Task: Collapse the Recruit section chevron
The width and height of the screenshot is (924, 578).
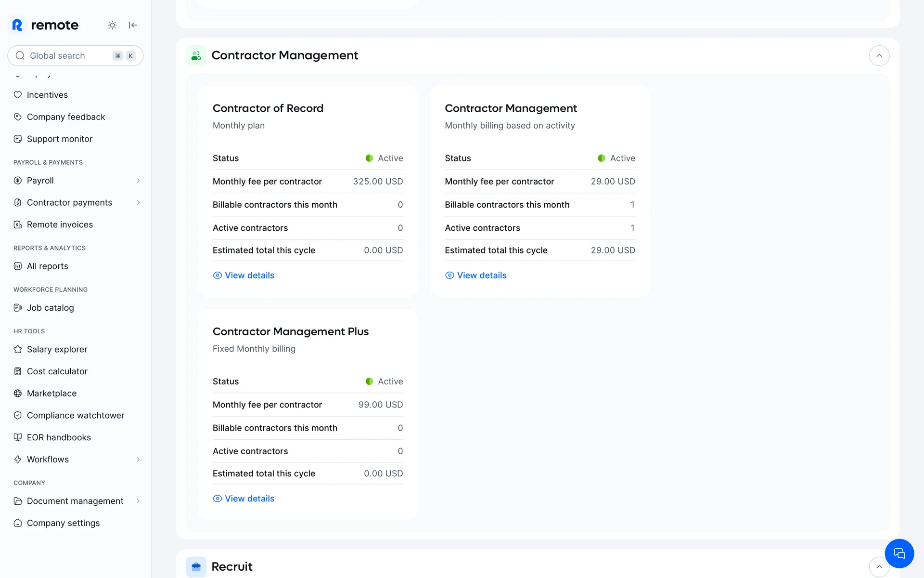Action: (879, 567)
